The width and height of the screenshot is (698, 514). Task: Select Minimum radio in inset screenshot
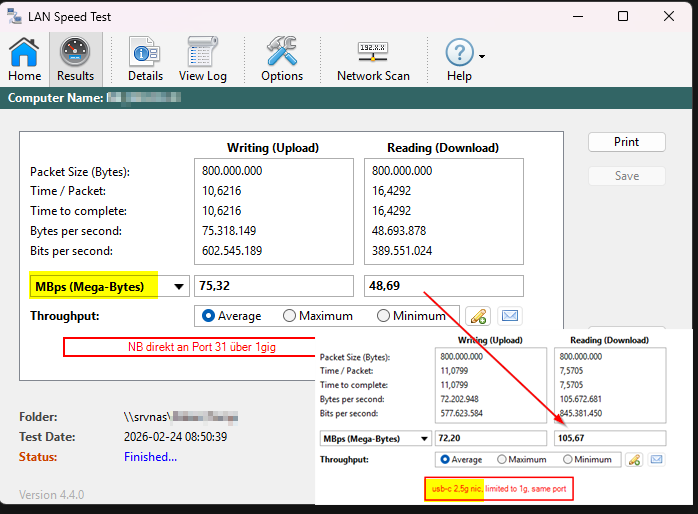[x=568, y=459]
